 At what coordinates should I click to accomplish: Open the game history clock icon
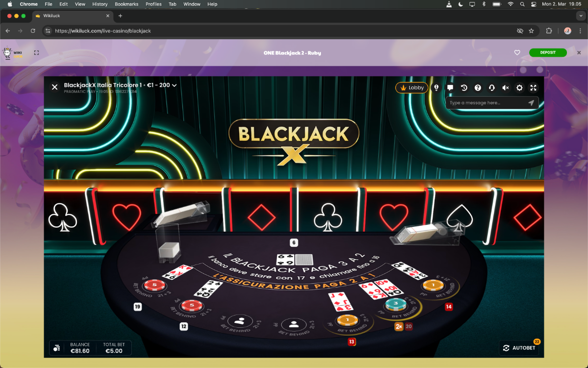464,88
